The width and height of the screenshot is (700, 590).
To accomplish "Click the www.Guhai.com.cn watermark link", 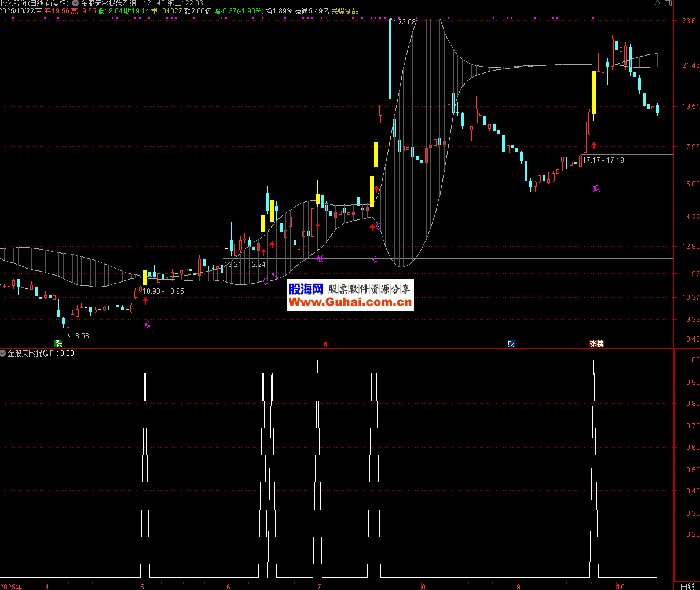I will 350,302.
